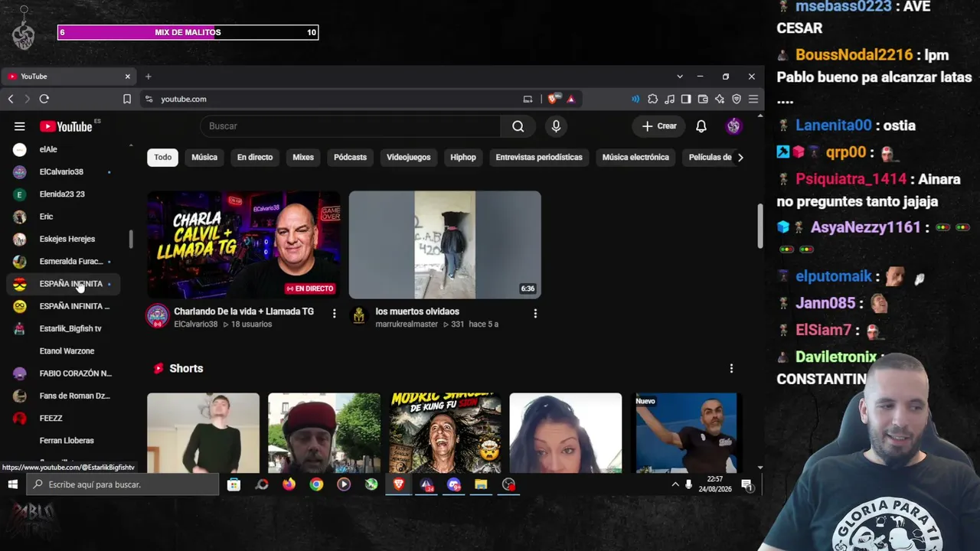
Task: Open the Brave Leo AI sparkle icon
Action: click(720, 99)
